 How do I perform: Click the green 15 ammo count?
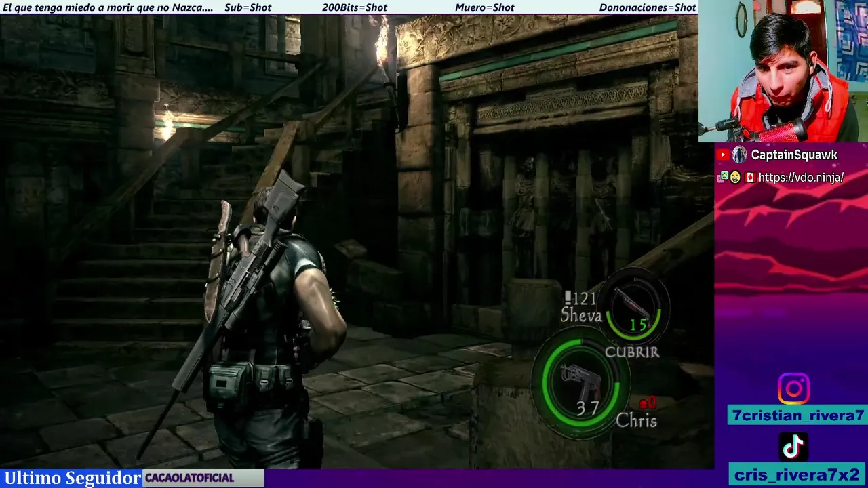(638, 325)
